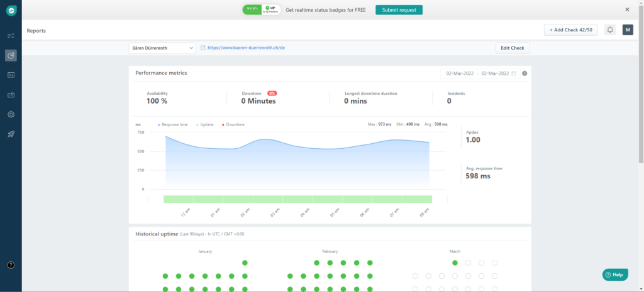Open the checks list sidebar icon
The width and height of the screenshot is (644, 292).
click(x=11, y=36)
